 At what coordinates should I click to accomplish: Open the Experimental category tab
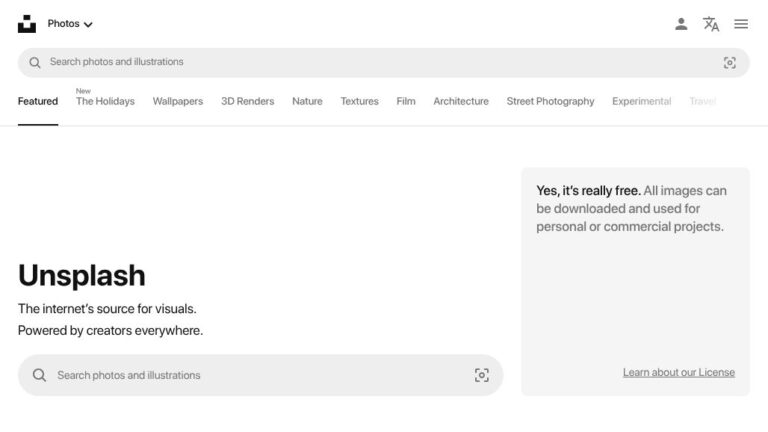tap(642, 101)
